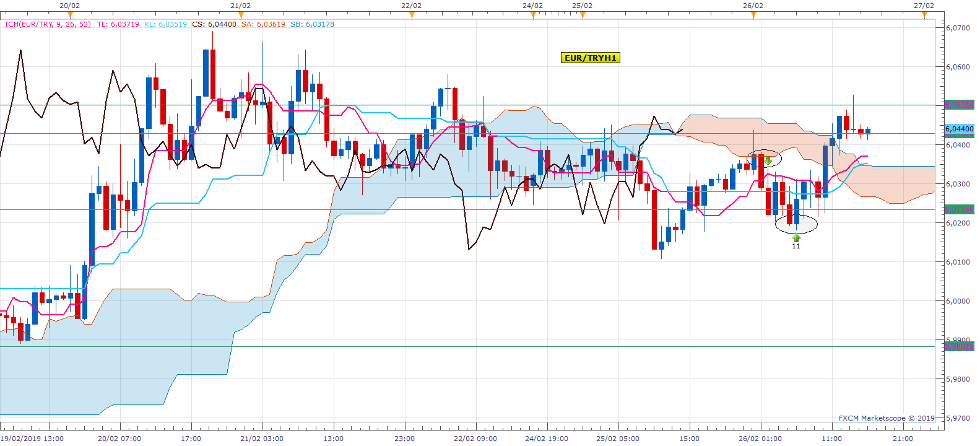This screenshot has height=446, width=980.
Task: Click the 15:00 time axis label
Action: (x=690, y=439)
